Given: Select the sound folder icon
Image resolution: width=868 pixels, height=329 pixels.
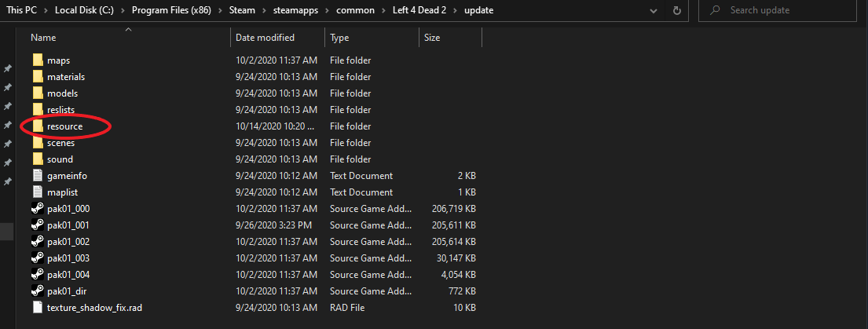Looking at the screenshot, I should click(x=37, y=159).
